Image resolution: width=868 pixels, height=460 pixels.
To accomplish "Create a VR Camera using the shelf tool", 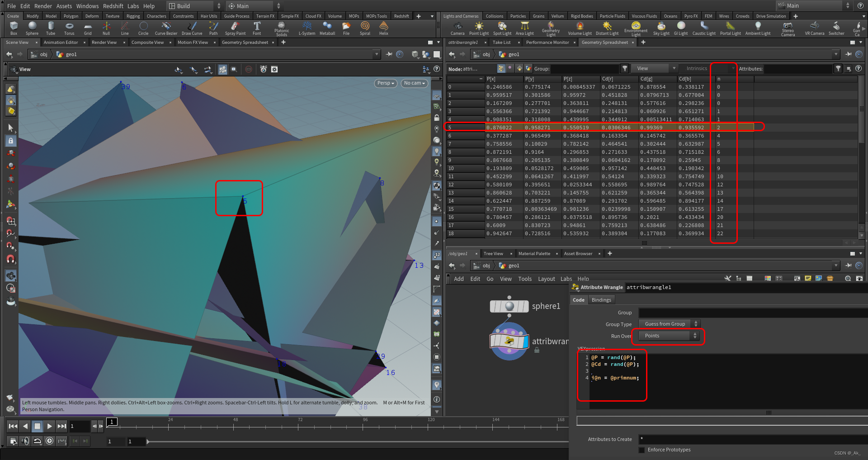I will click(814, 28).
